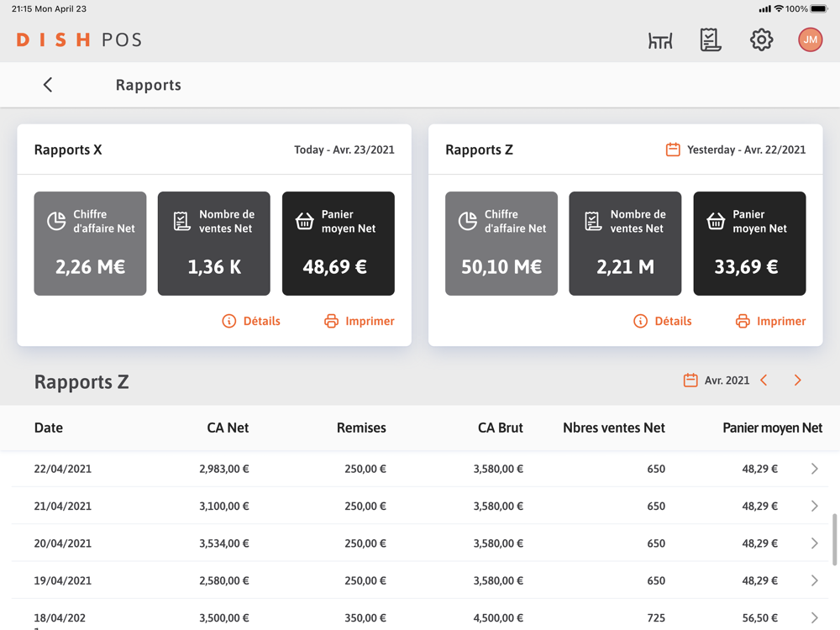Click calendar icon next to Yesterday date
840x630 pixels.
click(x=673, y=150)
